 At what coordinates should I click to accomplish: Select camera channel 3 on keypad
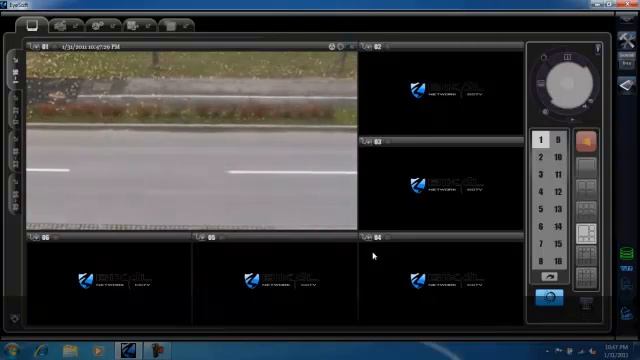coord(540,175)
